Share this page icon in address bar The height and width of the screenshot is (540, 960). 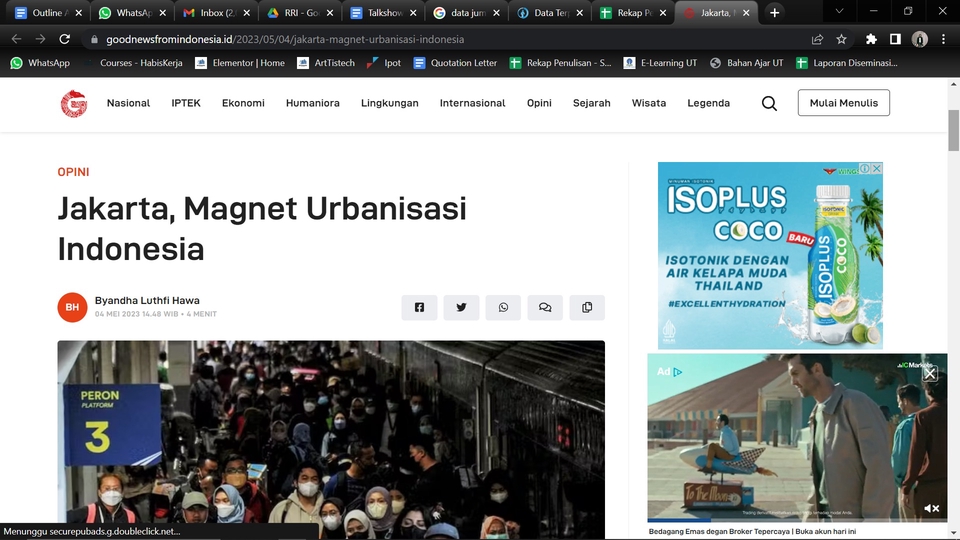pyautogui.click(x=817, y=39)
